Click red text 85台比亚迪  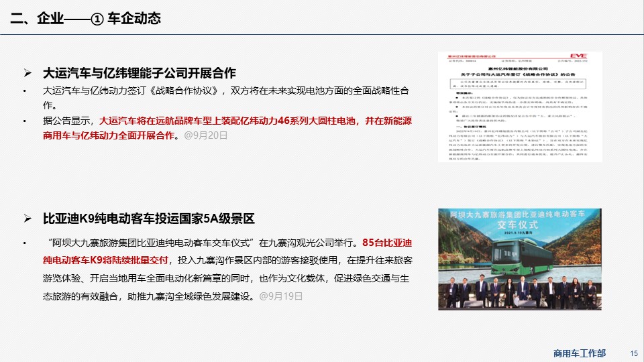[387, 243]
